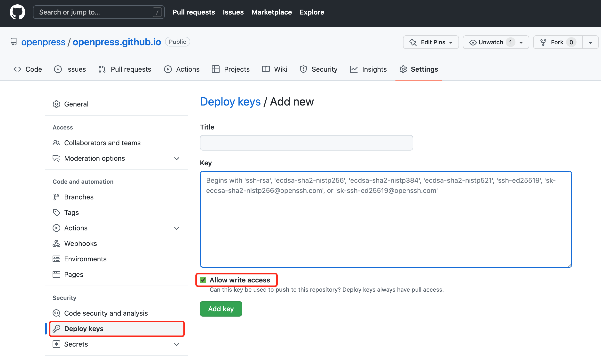Click the table icon in Projects tab
The image size is (601, 364).
click(216, 69)
